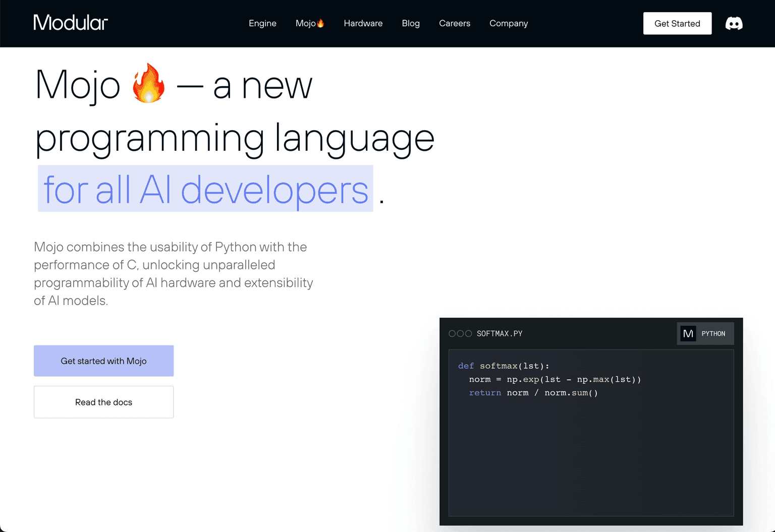This screenshot has width=775, height=532.
Task: Click the 'norm = np.exp' code line
Action: click(x=555, y=380)
